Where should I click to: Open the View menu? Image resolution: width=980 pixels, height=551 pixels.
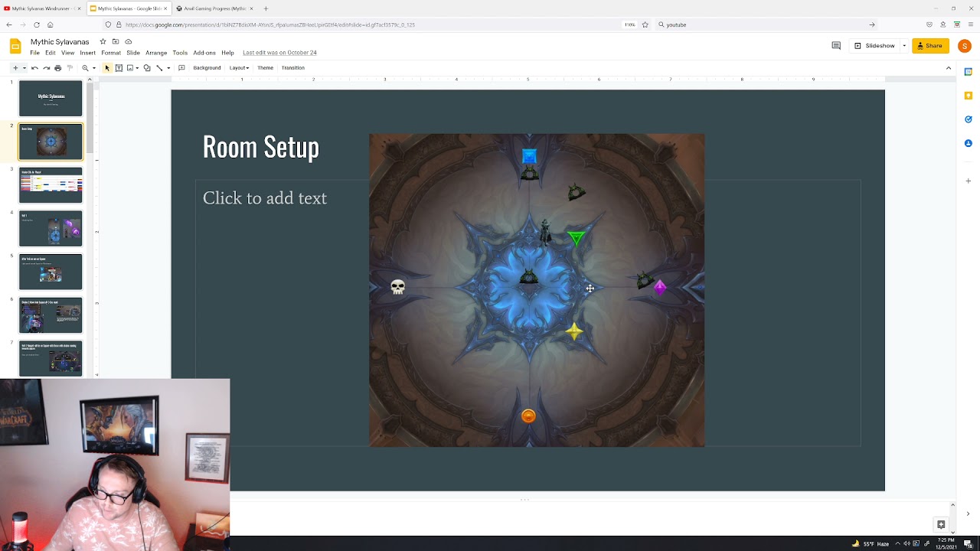(67, 53)
